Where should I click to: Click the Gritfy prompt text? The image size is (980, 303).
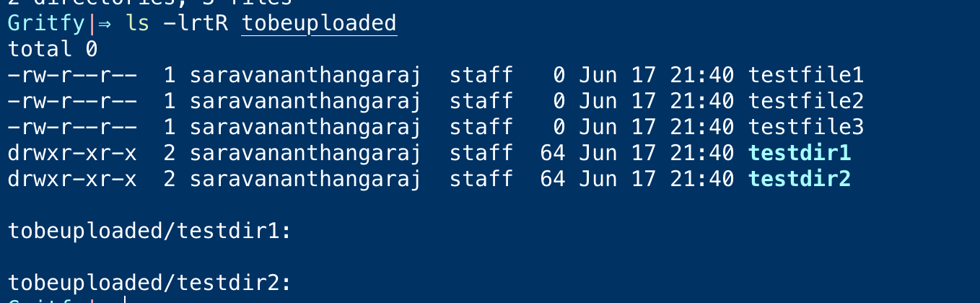tap(47, 23)
